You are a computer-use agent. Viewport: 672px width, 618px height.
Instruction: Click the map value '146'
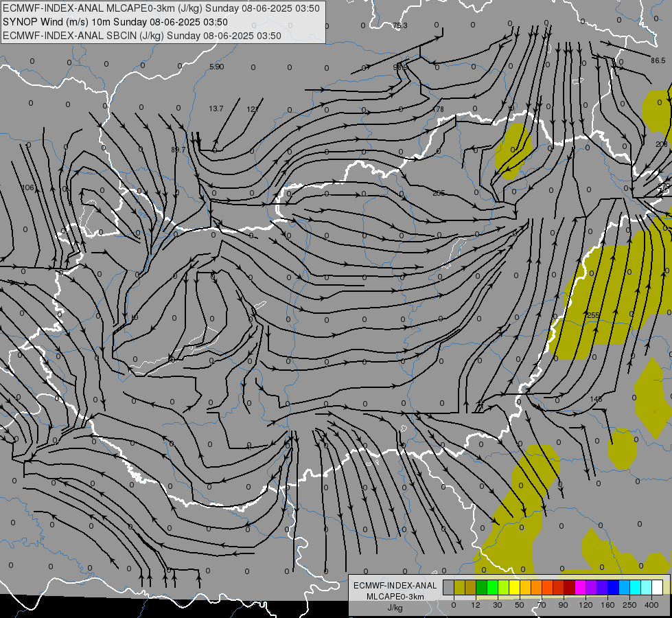pyautogui.click(x=596, y=399)
